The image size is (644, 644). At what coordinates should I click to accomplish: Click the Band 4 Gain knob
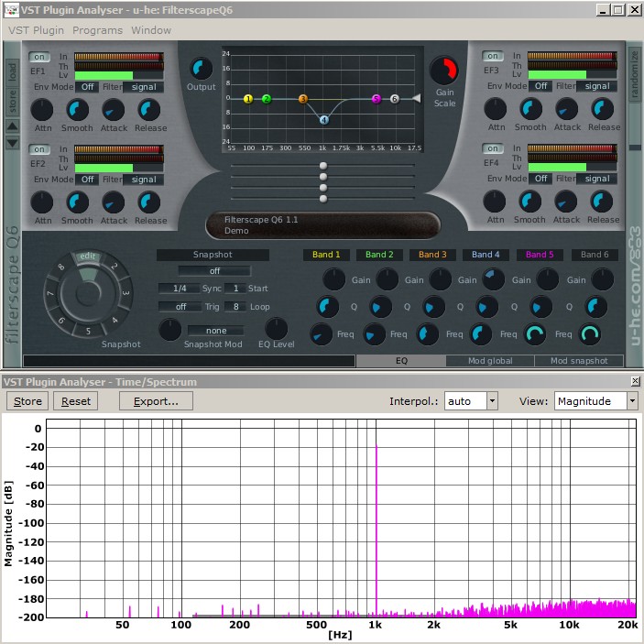click(x=493, y=279)
